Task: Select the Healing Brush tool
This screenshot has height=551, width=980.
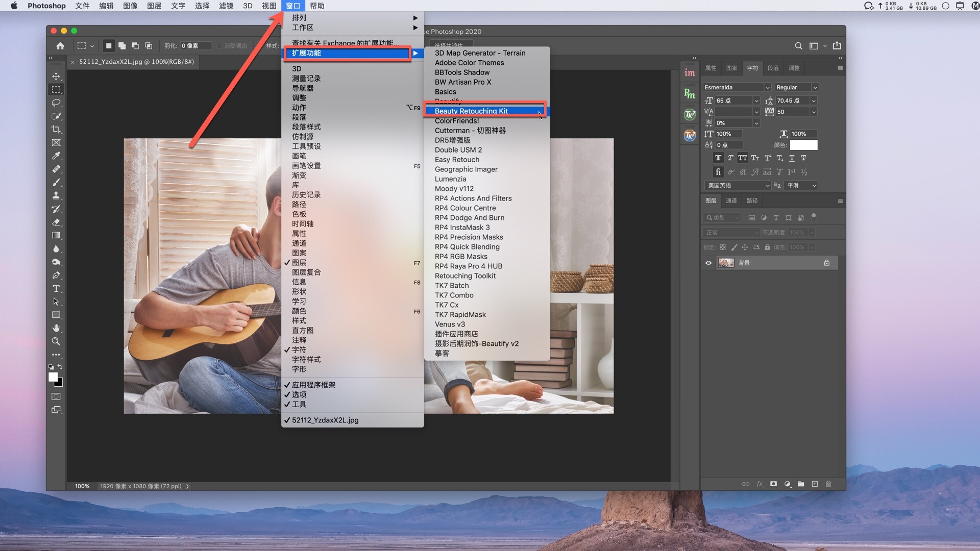Action: [56, 169]
